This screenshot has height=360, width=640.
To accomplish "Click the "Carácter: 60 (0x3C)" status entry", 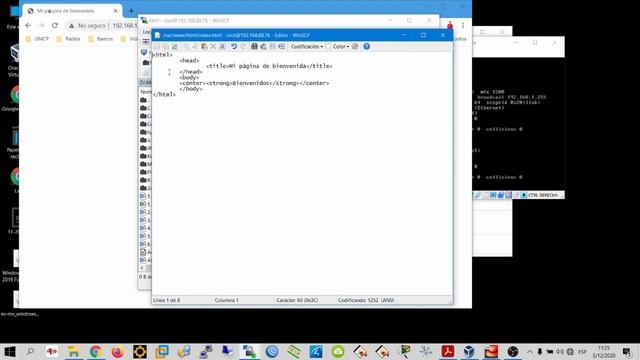I will click(x=297, y=300).
